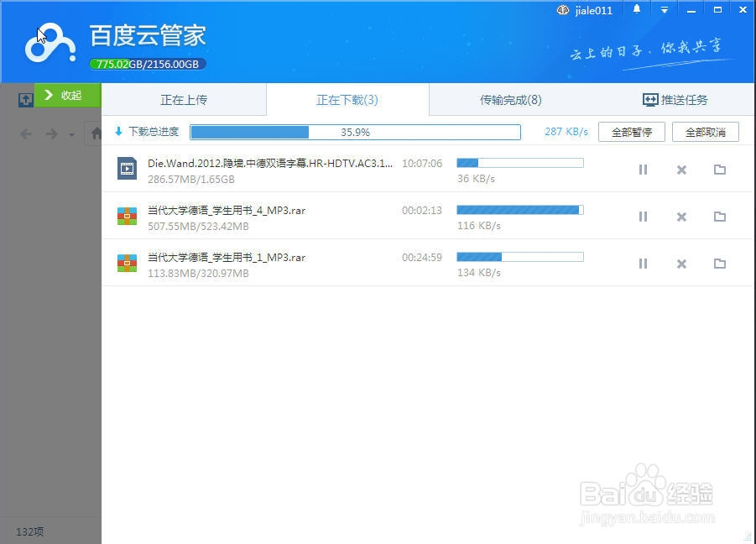756x544 pixels.
Task: Click 132项 item count in status bar
Action: (x=30, y=531)
